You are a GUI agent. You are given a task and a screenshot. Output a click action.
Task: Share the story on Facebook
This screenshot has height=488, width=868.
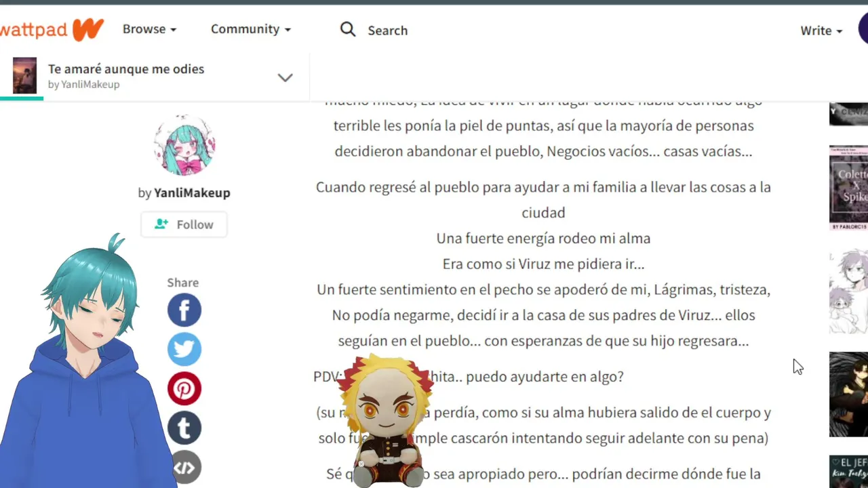[184, 310]
